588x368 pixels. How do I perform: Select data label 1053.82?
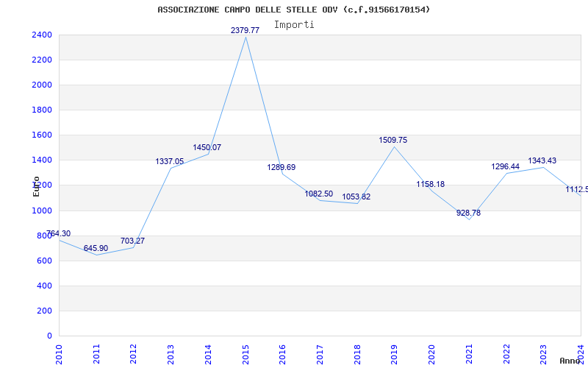tap(356, 197)
